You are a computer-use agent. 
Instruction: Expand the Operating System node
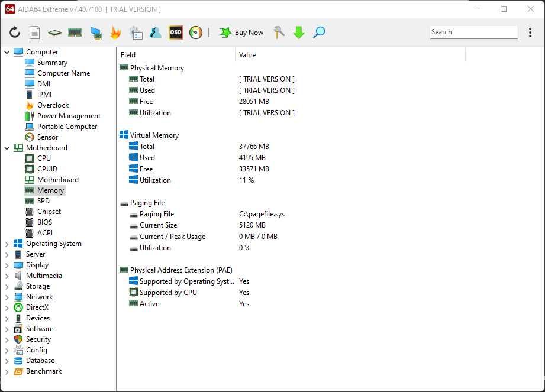pyautogui.click(x=7, y=244)
